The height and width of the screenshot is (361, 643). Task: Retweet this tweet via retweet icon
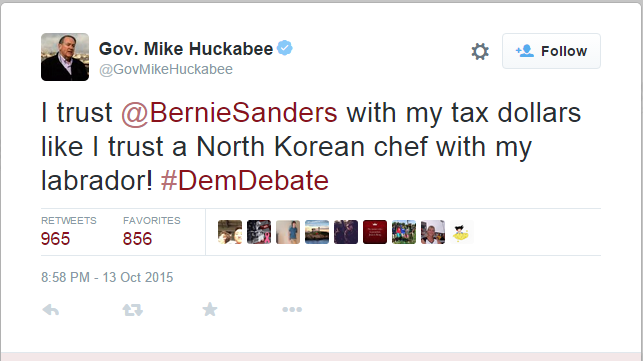click(x=132, y=310)
